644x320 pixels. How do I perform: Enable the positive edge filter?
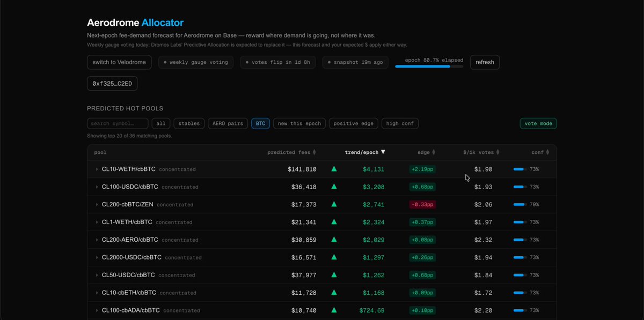tap(353, 123)
